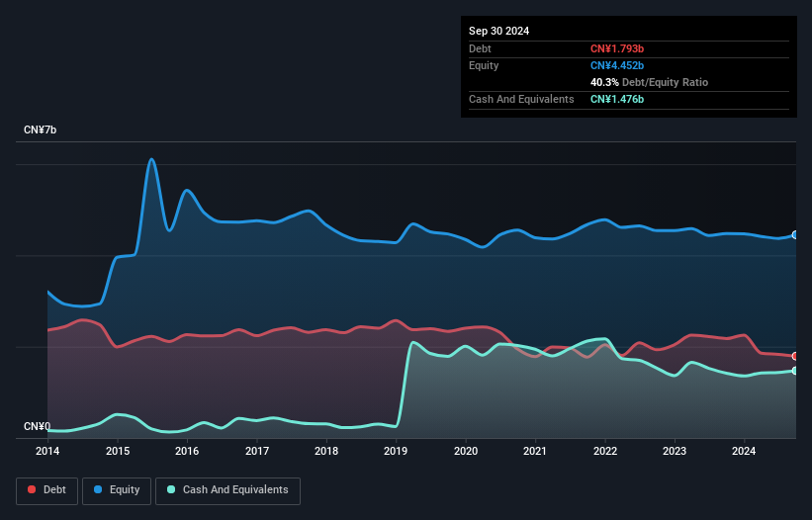Screen dimensions: 812x520
Task: Toggle Cash And Equivalents legend button
Action: [227, 490]
